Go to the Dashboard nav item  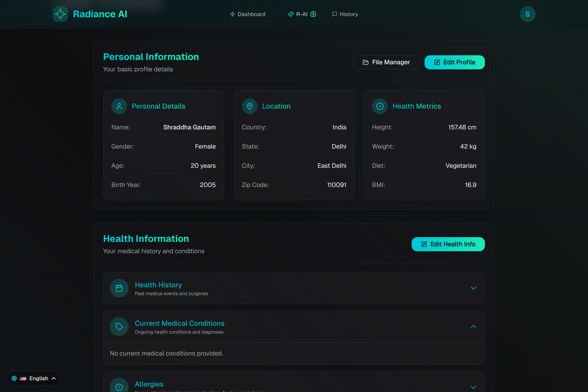point(248,14)
